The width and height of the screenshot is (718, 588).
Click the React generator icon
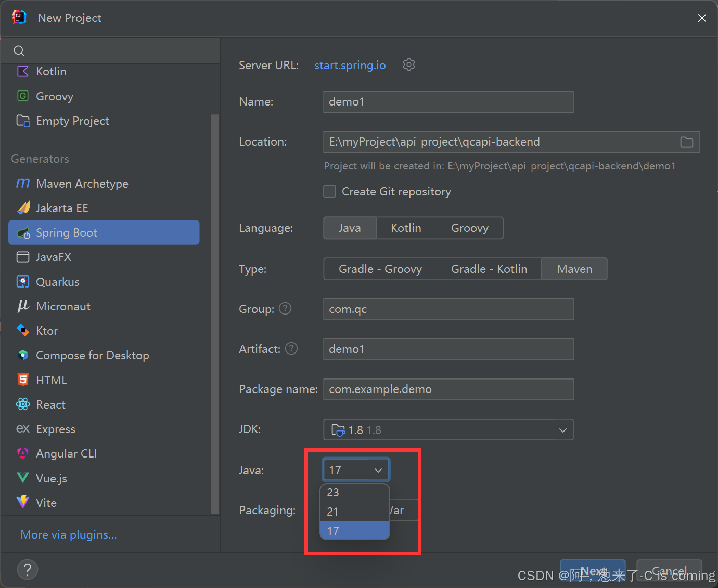click(x=23, y=404)
